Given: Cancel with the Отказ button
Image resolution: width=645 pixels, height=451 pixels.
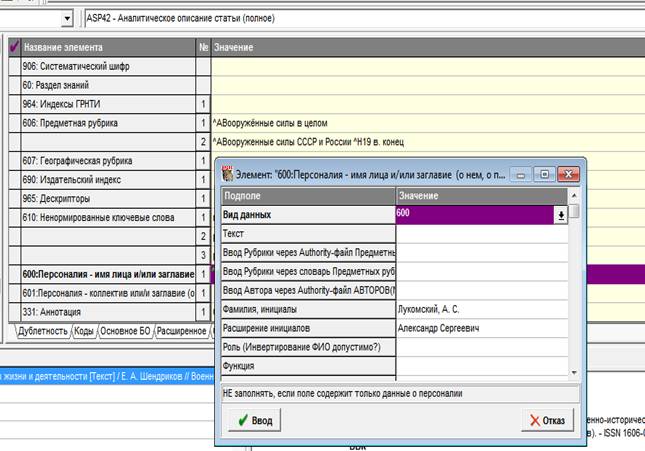Looking at the screenshot, I should (x=547, y=420).
